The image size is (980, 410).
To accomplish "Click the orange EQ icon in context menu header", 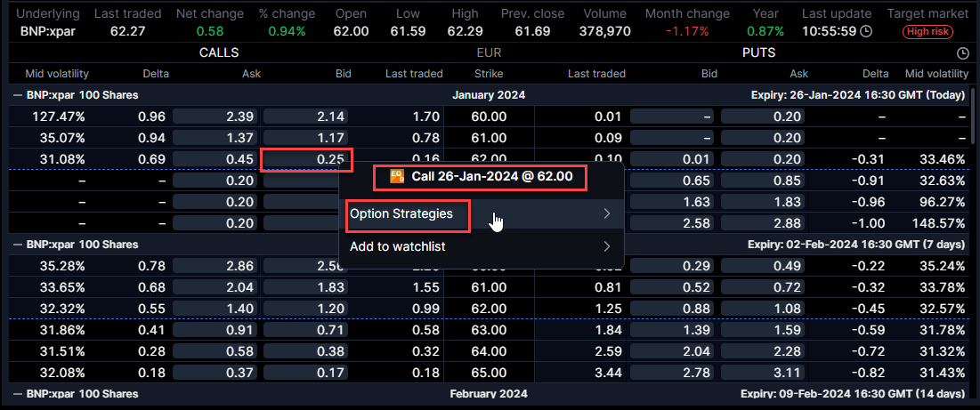I will (397, 177).
